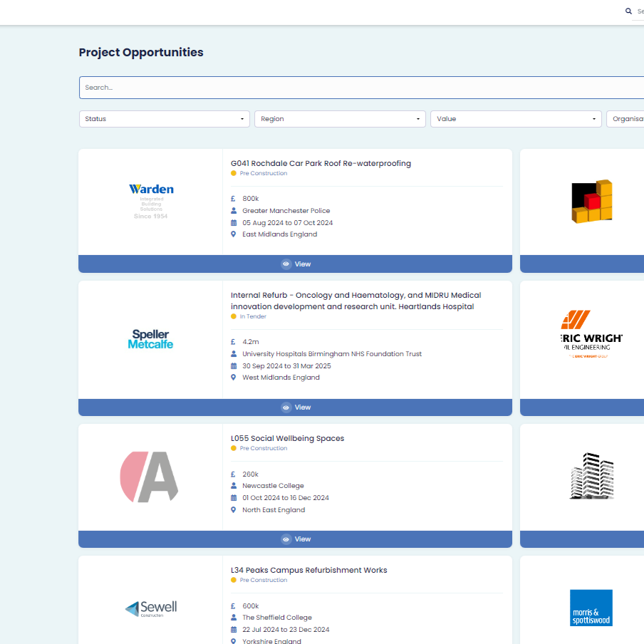Click the pink and grey A logo
Image resolution: width=644 pixels, height=644 pixels.
pyautogui.click(x=149, y=477)
